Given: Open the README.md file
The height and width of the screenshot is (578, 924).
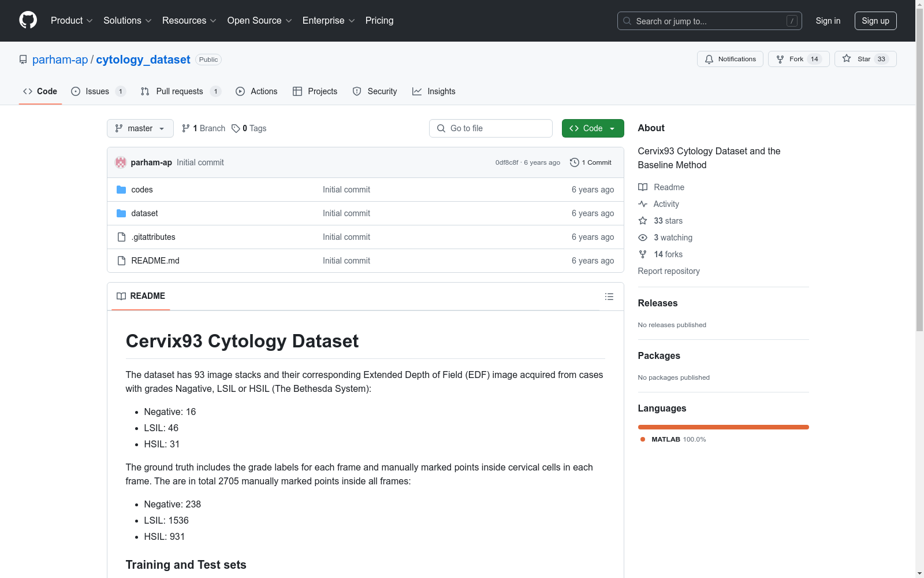Looking at the screenshot, I should click(x=155, y=261).
